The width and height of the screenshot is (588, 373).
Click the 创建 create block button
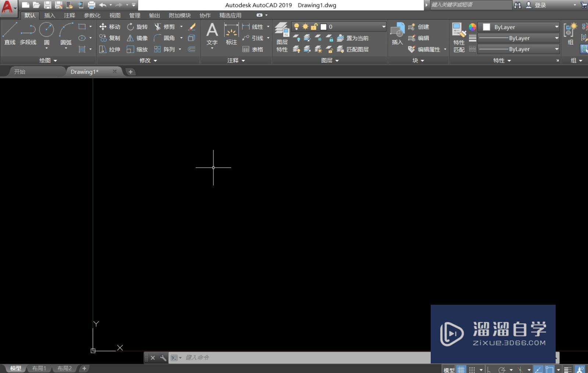419,26
